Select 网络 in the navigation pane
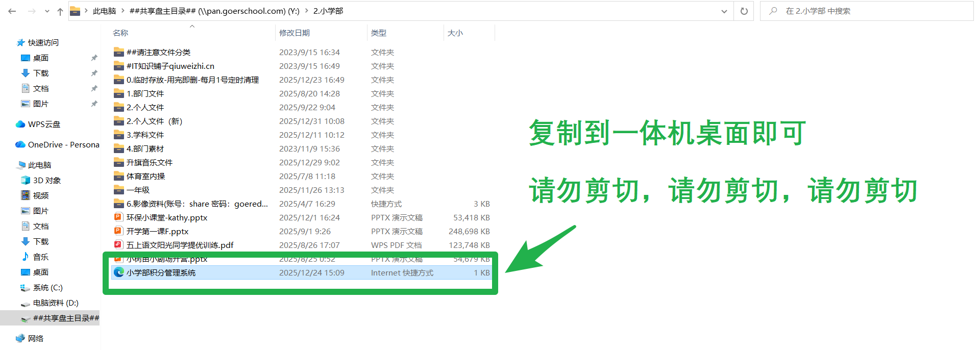980x350 pixels. pos(36,338)
